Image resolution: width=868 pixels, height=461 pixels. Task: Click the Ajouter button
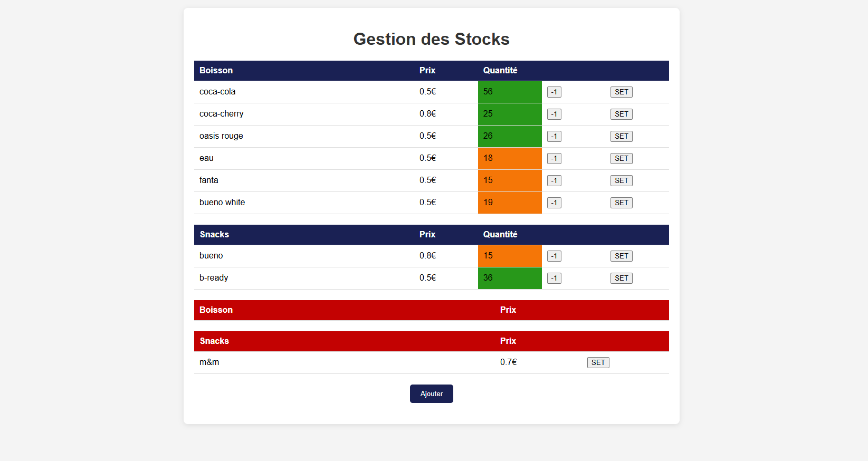click(x=431, y=394)
